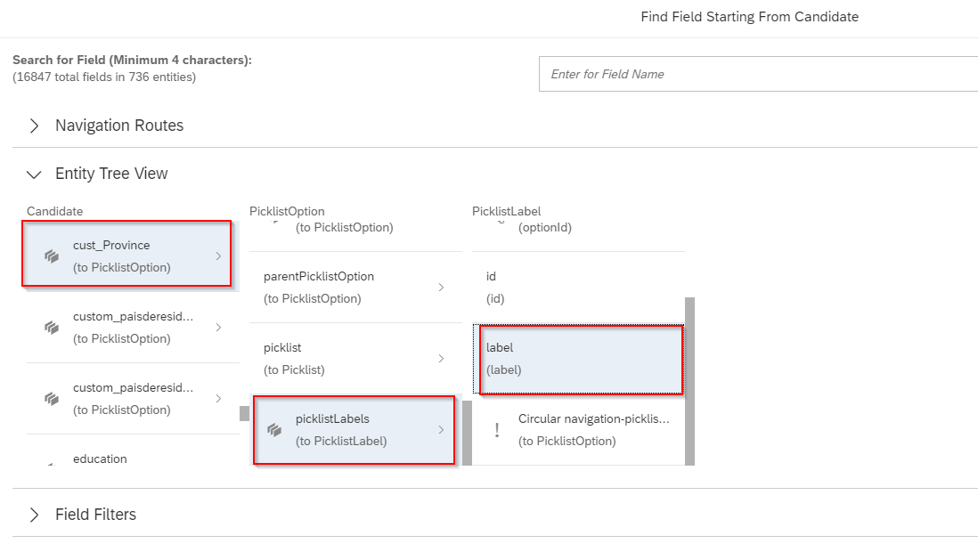Click the Enter for Field Name search box
Viewport: 978px width, 560px height.
(x=758, y=74)
